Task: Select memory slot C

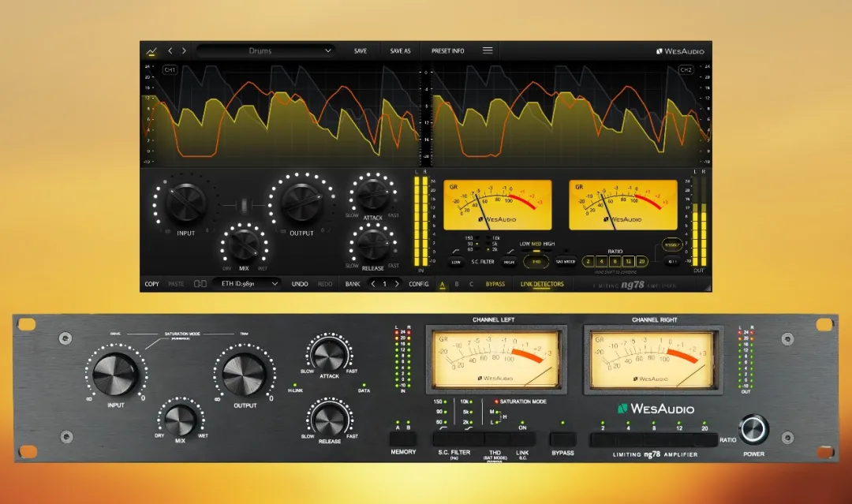Action: click(x=471, y=284)
